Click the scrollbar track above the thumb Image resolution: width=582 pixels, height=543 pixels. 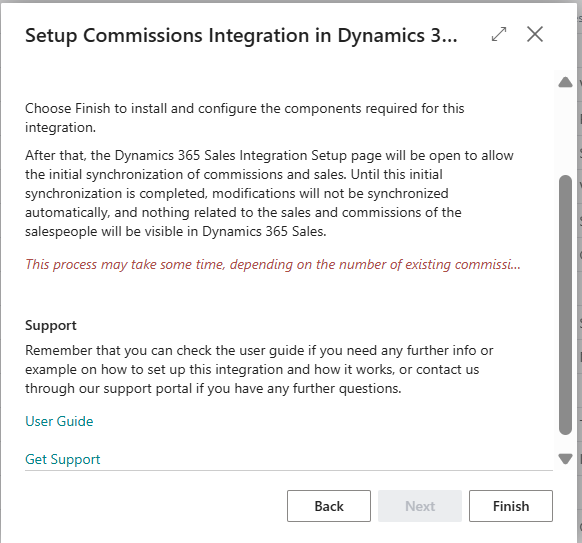tap(565, 132)
